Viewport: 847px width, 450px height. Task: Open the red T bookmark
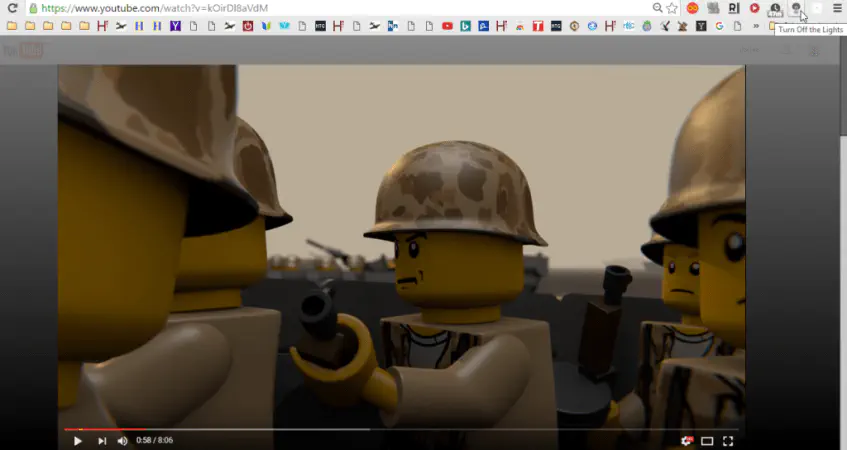point(537,26)
